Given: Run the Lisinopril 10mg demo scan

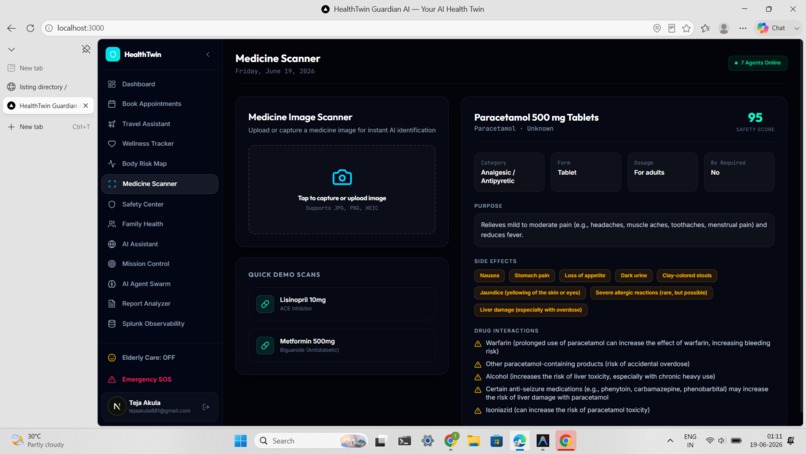Looking at the screenshot, I should pyautogui.click(x=342, y=304).
